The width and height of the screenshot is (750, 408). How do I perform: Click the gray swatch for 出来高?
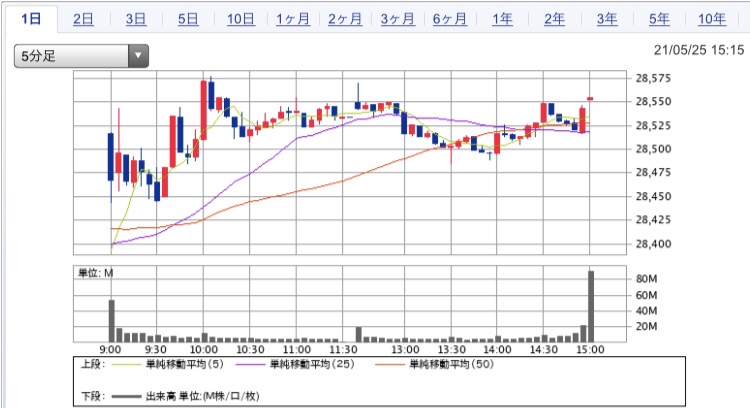point(126,397)
